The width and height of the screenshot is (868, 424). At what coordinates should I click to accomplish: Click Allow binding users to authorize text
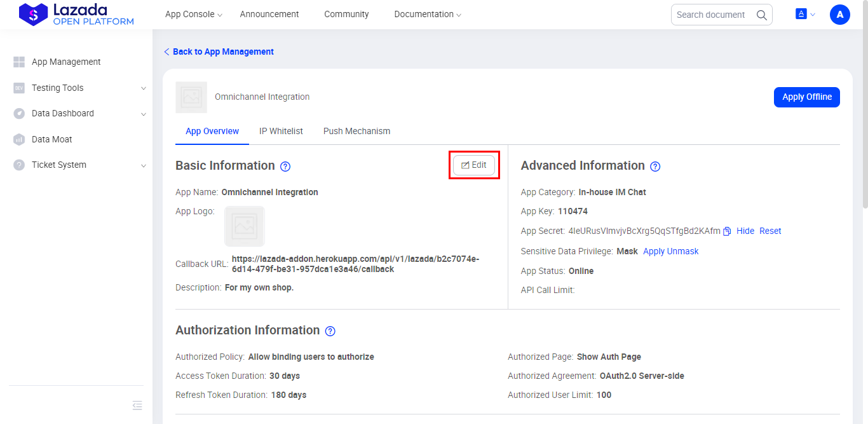coord(311,357)
